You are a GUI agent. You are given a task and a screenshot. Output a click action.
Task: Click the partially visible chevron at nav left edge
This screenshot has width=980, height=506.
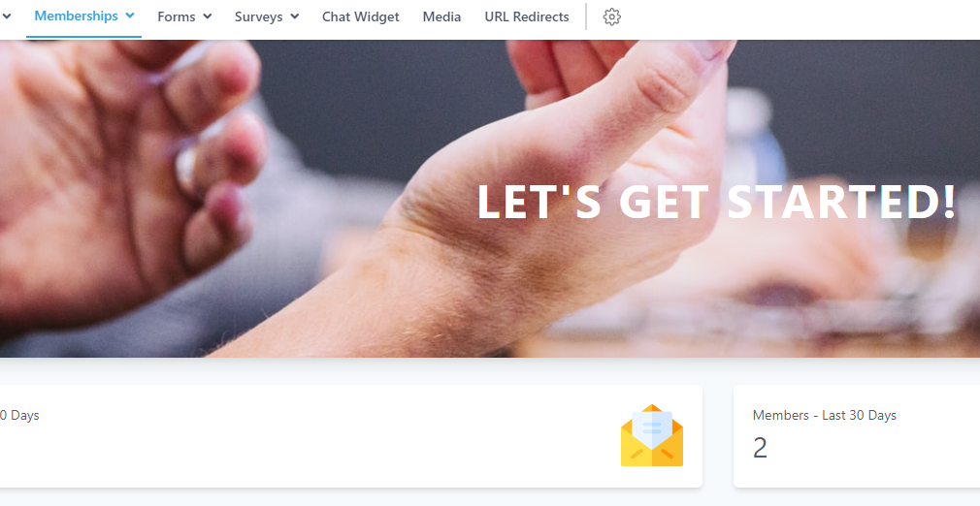[6, 16]
